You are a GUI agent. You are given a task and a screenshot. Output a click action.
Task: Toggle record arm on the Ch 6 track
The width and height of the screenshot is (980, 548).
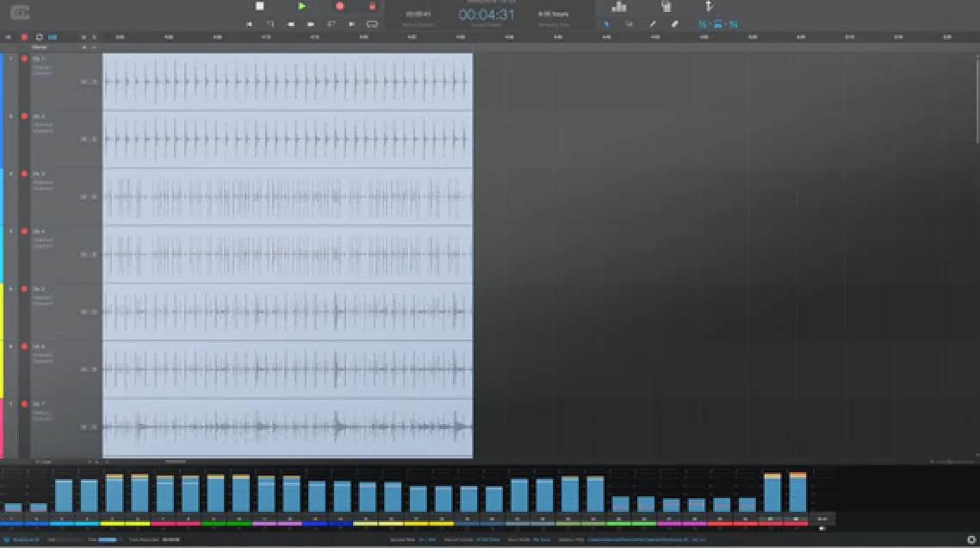(24, 346)
